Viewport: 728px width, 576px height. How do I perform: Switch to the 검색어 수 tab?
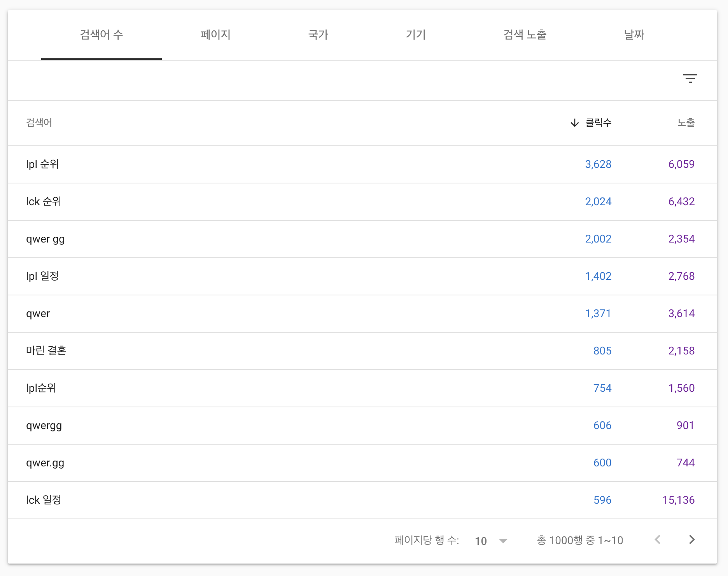(101, 35)
